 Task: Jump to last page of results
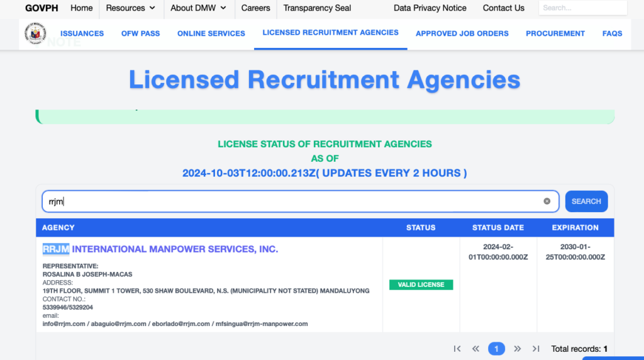(x=536, y=349)
